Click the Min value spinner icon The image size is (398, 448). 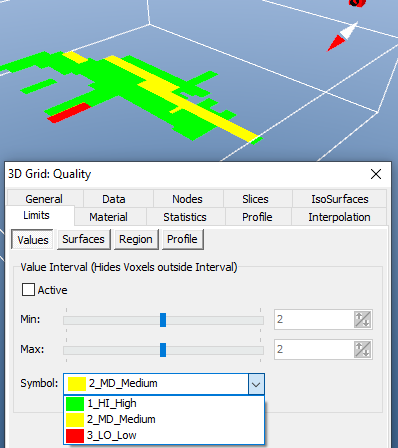pos(362,319)
